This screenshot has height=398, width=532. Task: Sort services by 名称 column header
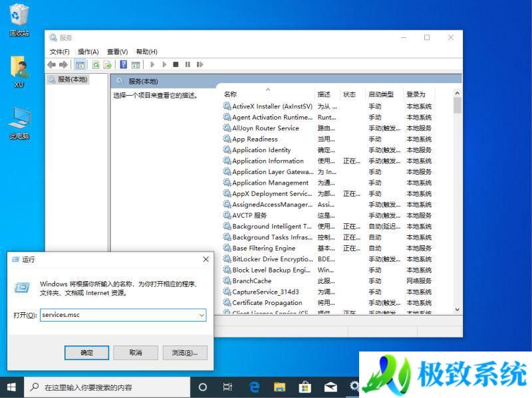[268, 94]
